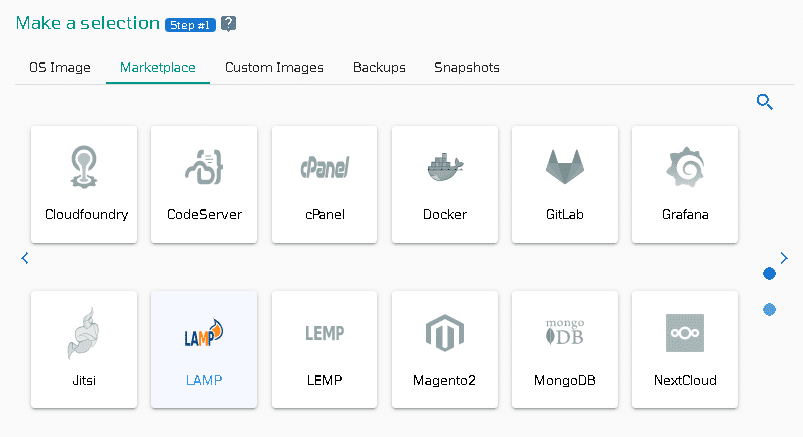The width and height of the screenshot is (803, 437).
Task: Click the Docker label text
Action: (x=445, y=215)
